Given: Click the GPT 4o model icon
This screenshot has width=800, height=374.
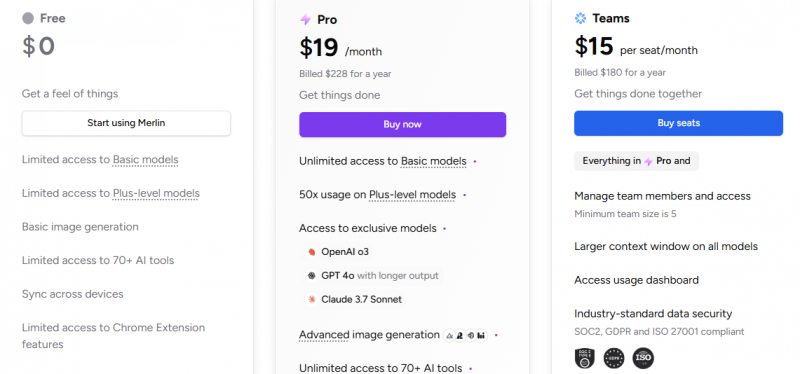Looking at the screenshot, I should pos(311,276).
